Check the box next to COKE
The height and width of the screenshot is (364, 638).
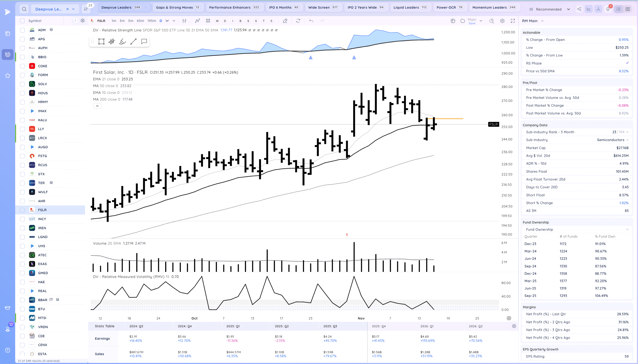coord(22,66)
